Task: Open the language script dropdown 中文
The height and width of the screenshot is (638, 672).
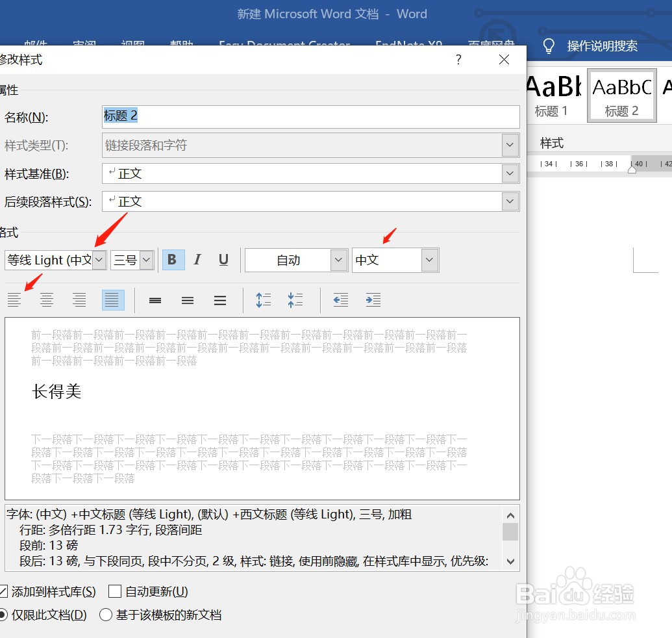Action: (x=429, y=260)
